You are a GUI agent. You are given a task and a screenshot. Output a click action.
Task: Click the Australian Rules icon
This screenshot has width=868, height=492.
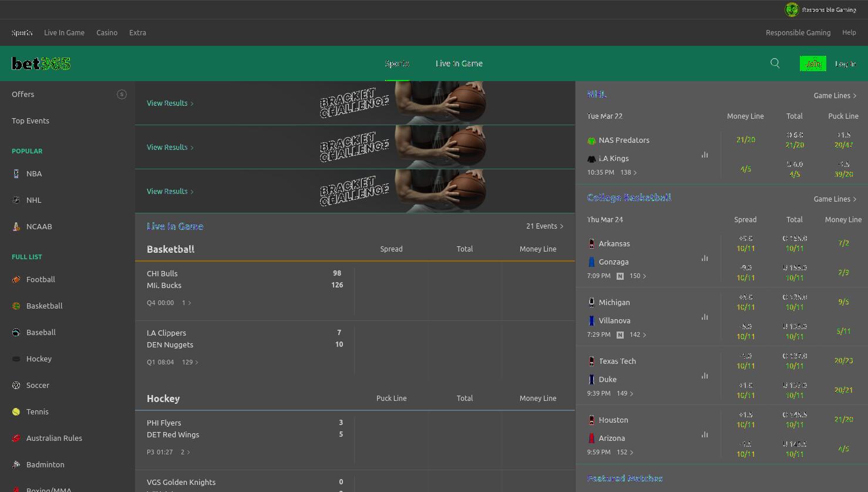point(16,438)
